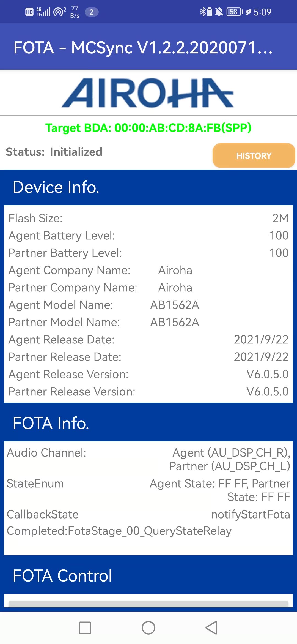Tap the gray progress bar under FOTA Control
Image resolution: width=297 pixels, height=644 pixels.
click(148, 604)
